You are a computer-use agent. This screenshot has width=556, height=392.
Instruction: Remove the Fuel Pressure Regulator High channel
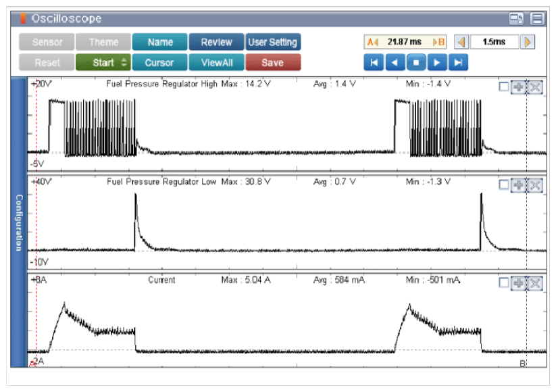(x=534, y=88)
